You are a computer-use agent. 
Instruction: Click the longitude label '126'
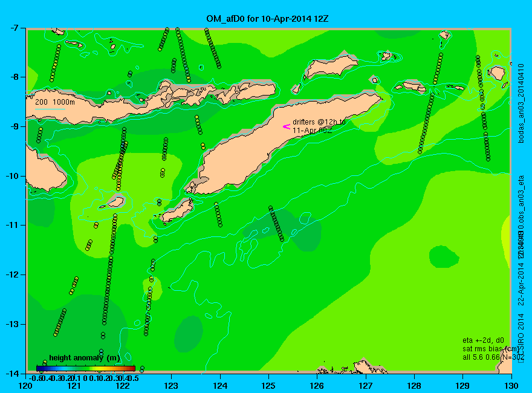(x=317, y=386)
